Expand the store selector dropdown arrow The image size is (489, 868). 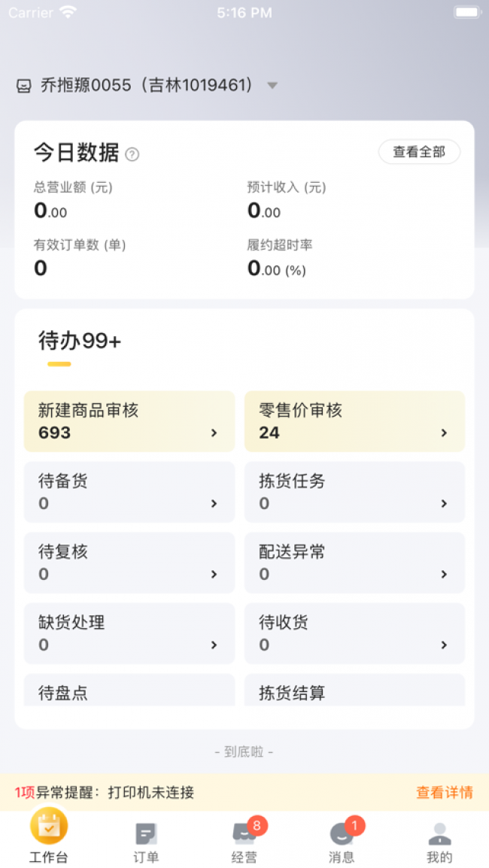(272, 86)
